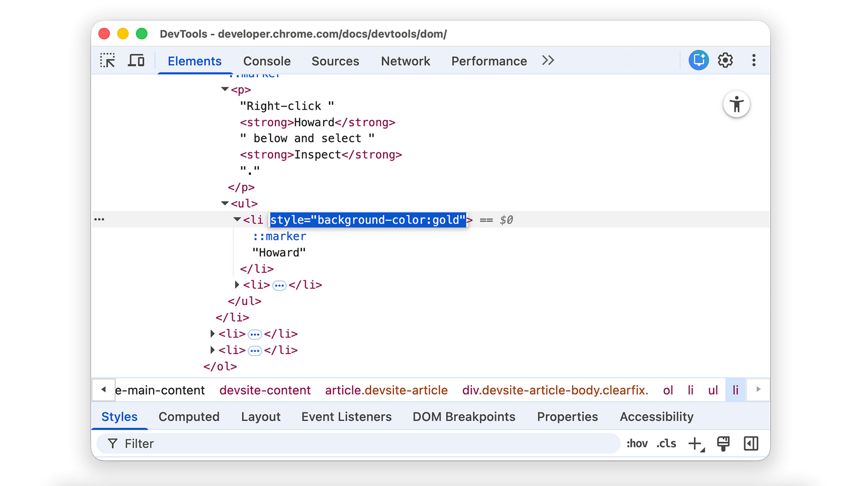Select article.devsite-article breadcrumb
The image size is (856, 486).
point(386,390)
